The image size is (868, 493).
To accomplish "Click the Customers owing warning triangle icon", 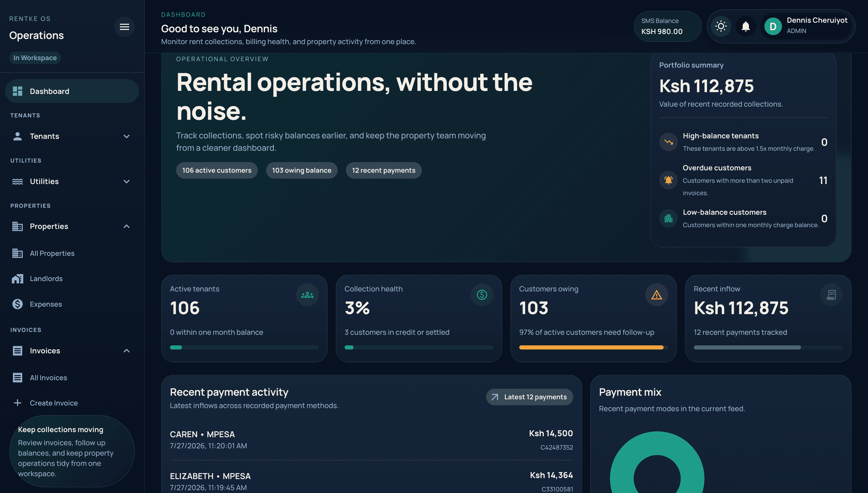I will click(x=657, y=295).
